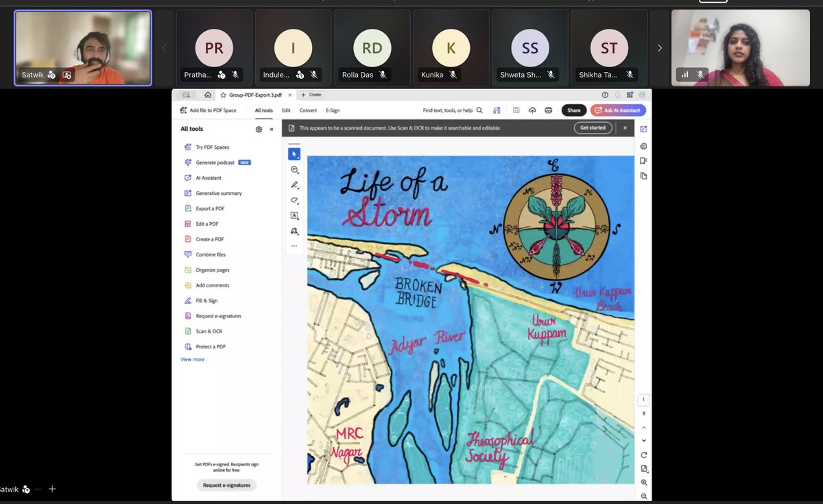Open Combine files tool

(x=205, y=254)
